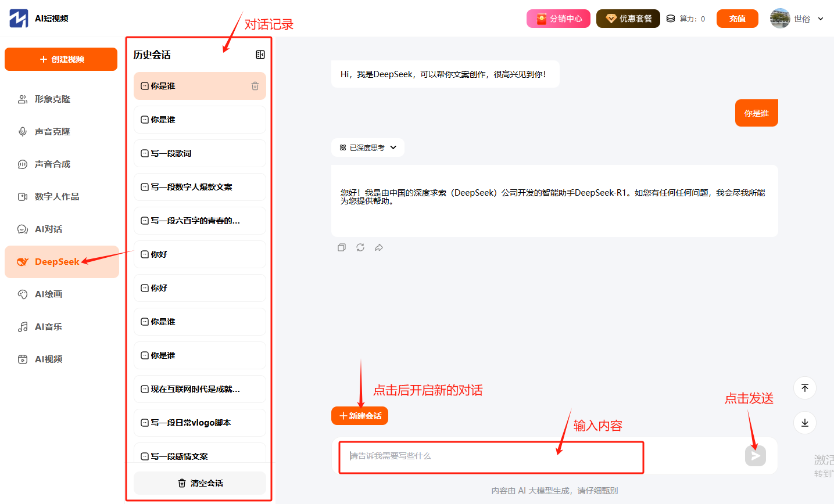The image size is (834, 504).
Task: Go to 声音合成 in the sidebar
Action: tap(62, 164)
